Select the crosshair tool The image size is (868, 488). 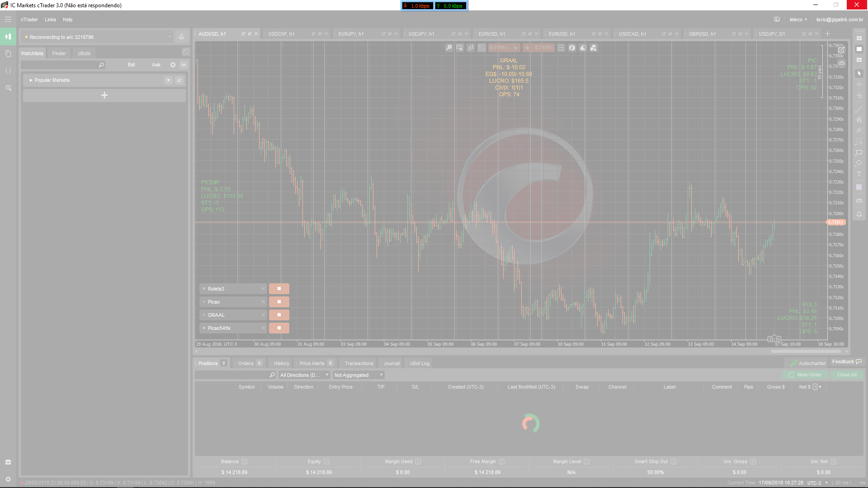coord(859,84)
